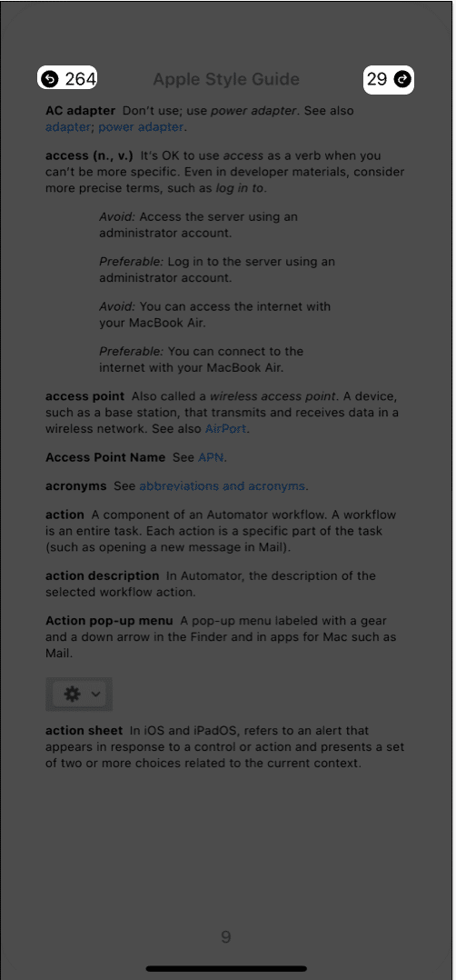Open the AirPort link
The height and width of the screenshot is (980, 456).
[x=225, y=429]
